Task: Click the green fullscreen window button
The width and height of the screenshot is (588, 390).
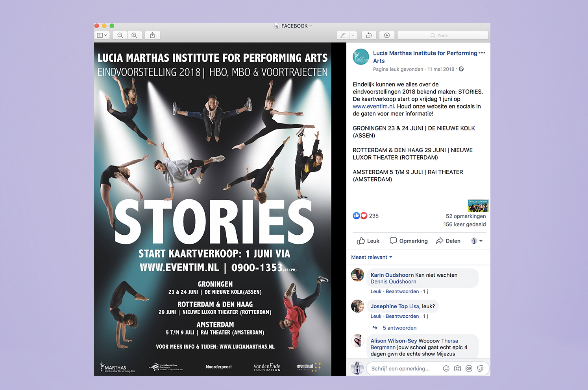Action: pos(112,26)
